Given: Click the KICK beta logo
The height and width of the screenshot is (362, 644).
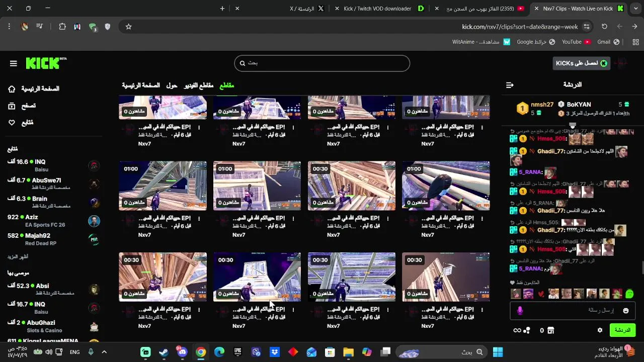Looking at the screenshot, I should (x=46, y=63).
